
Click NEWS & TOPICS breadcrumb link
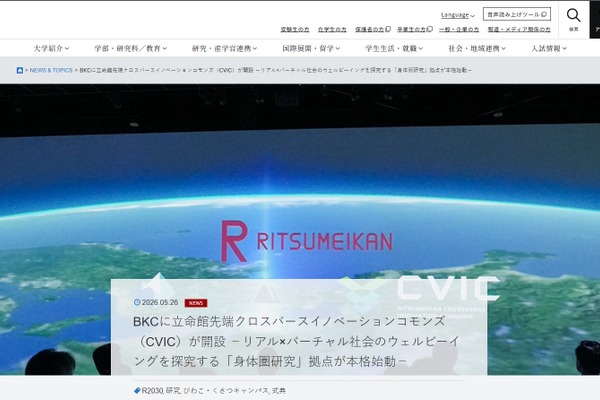pyautogui.click(x=51, y=70)
